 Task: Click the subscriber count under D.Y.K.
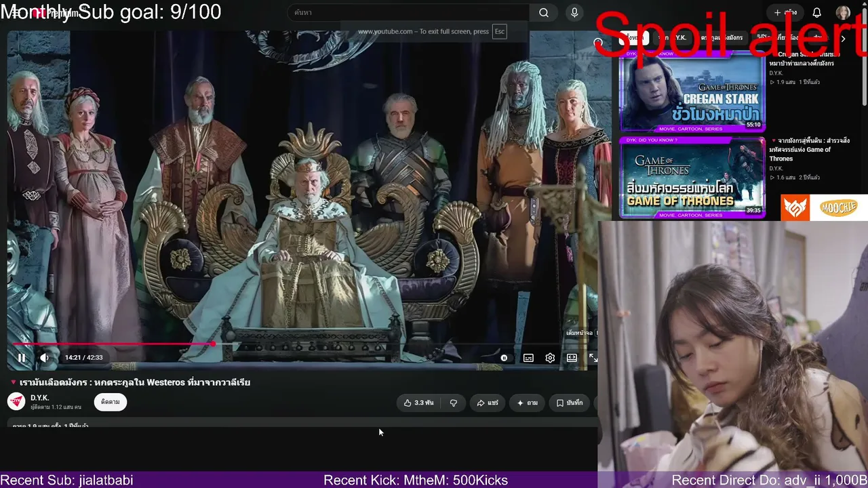point(56,407)
